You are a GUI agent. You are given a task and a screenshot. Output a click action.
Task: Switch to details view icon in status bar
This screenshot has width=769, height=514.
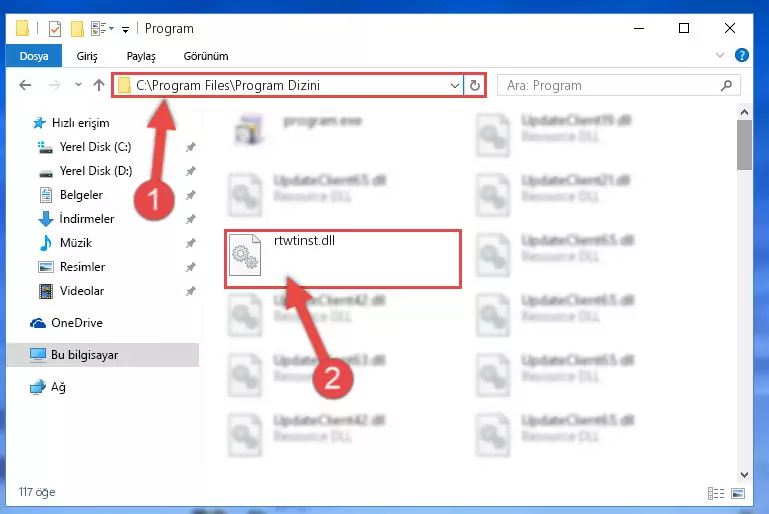click(x=716, y=493)
